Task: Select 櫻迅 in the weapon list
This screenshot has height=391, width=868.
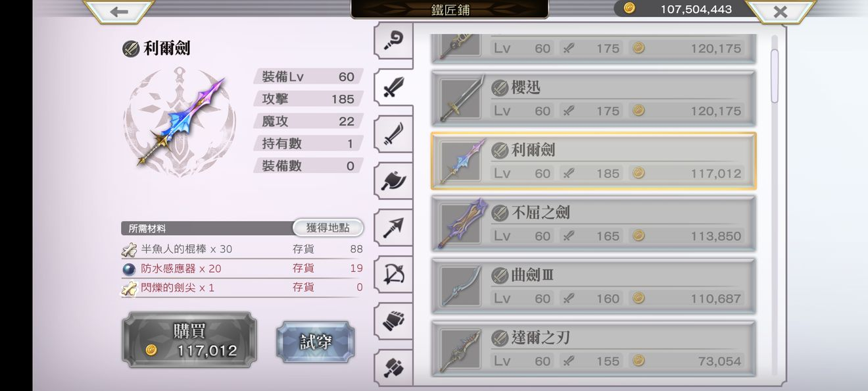Action: pos(593,99)
